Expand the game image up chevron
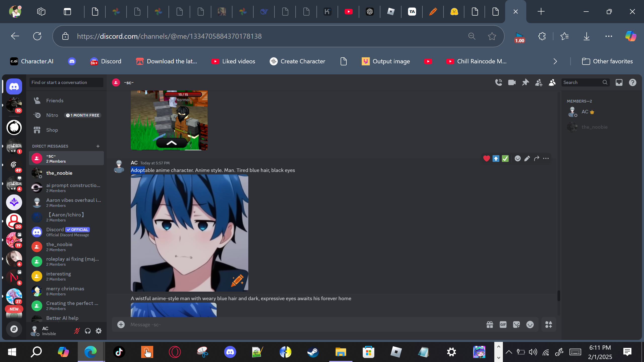644x362 pixels. 172,143
